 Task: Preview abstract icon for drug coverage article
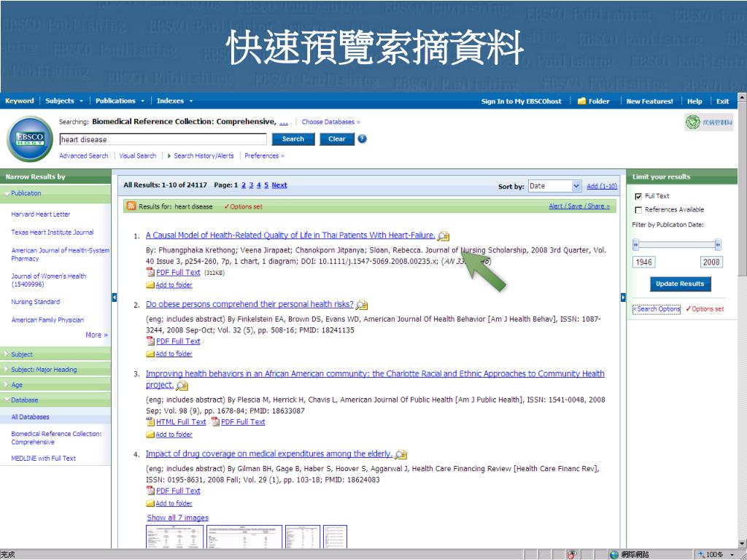point(401,454)
